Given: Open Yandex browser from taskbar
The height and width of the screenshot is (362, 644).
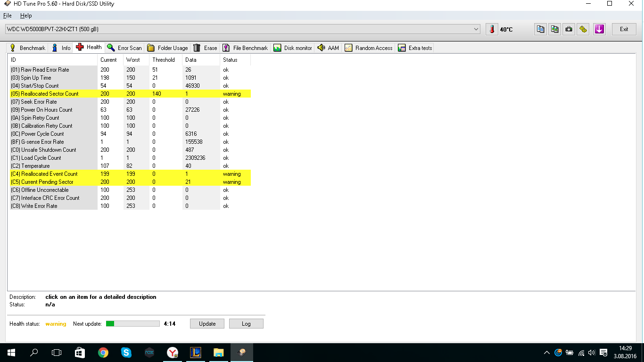Looking at the screenshot, I should coord(173,352).
